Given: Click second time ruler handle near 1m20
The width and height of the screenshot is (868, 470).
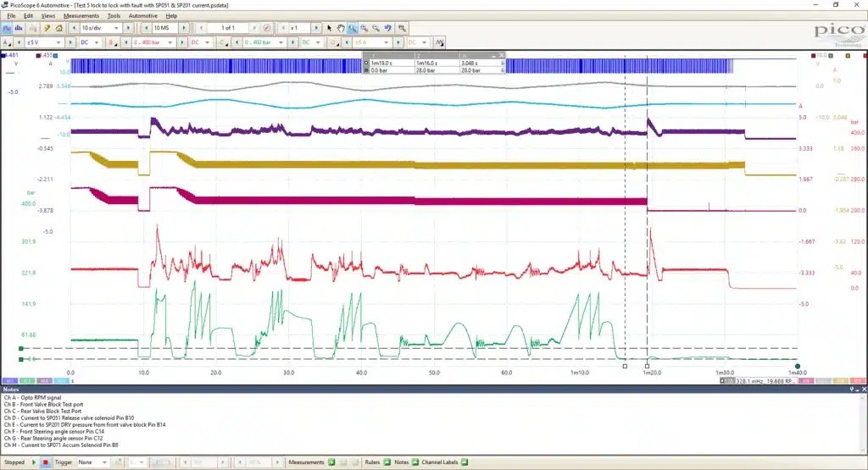Looking at the screenshot, I should pyautogui.click(x=647, y=366).
